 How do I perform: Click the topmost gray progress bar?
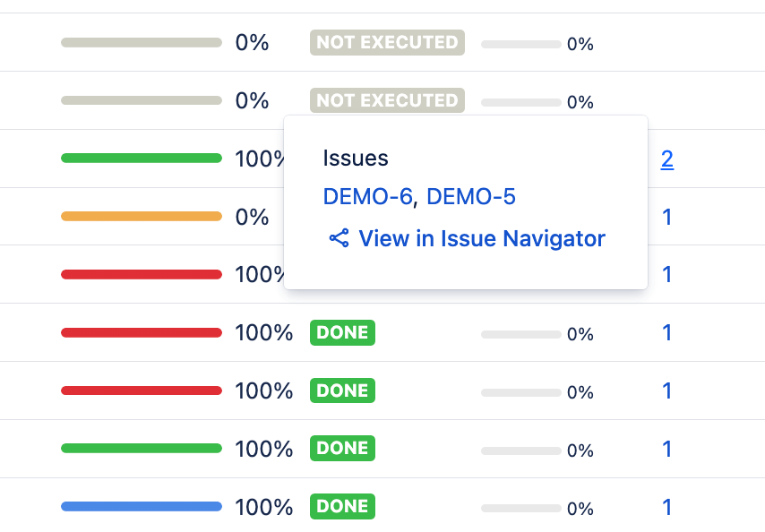coord(142,42)
